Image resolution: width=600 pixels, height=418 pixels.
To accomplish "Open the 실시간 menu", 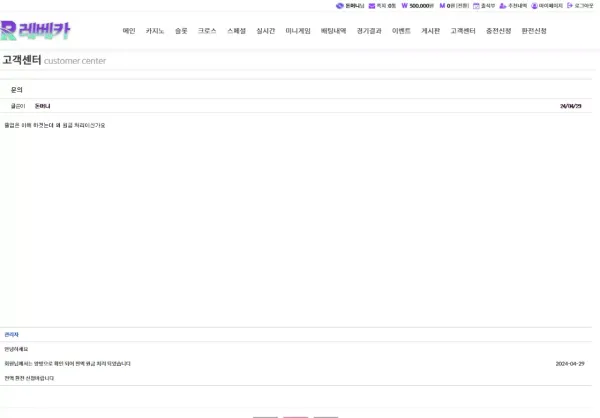I will (x=266, y=31).
